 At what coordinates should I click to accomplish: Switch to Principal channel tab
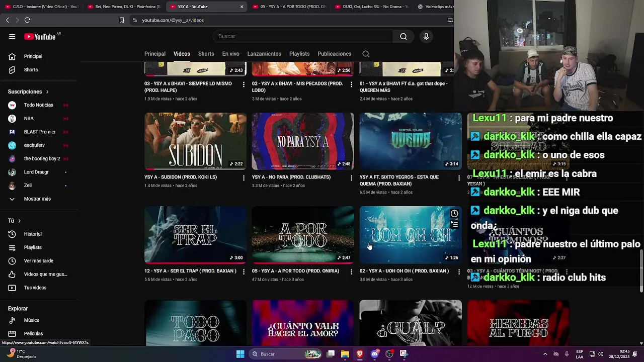tap(155, 54)
